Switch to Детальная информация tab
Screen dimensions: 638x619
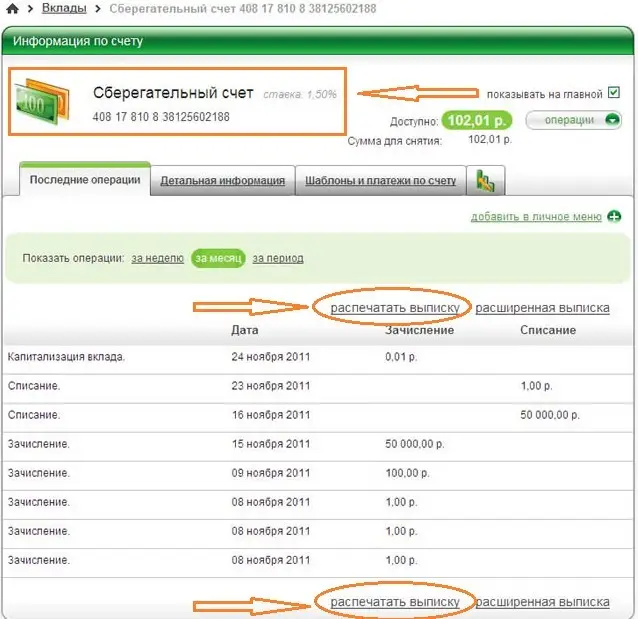point(222,180)
